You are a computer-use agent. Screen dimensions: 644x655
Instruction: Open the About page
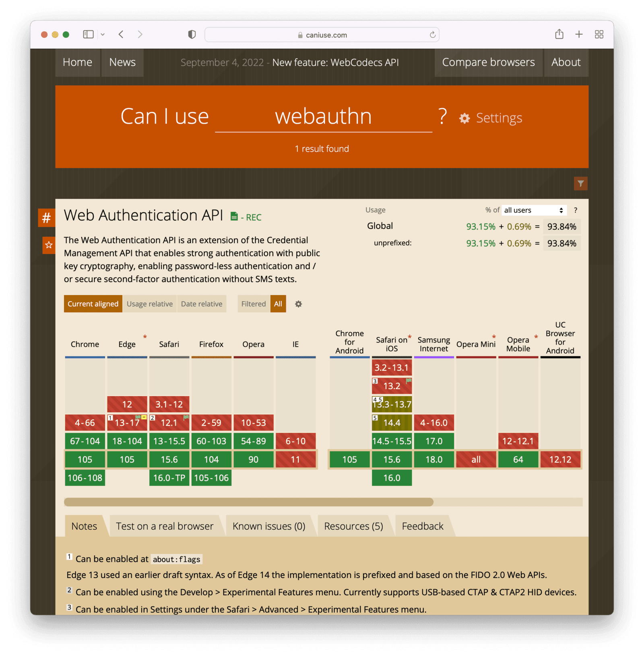(x=566, y=62)
